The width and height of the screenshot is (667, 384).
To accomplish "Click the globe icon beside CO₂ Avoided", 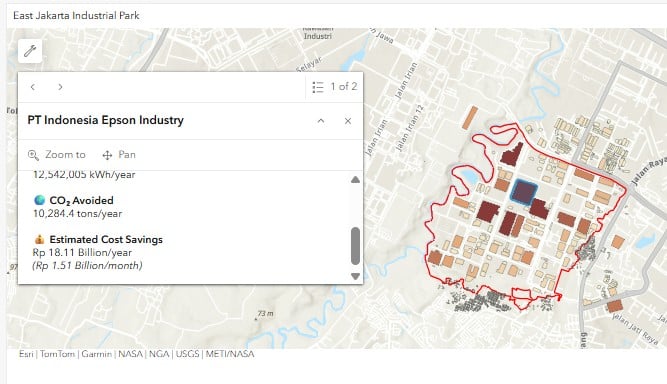I will pos(40,200).
